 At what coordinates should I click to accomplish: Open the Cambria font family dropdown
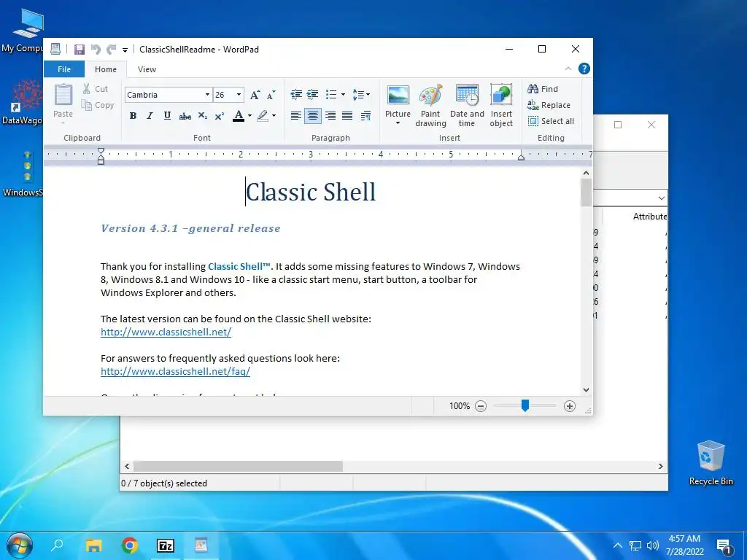coord(207,95)
